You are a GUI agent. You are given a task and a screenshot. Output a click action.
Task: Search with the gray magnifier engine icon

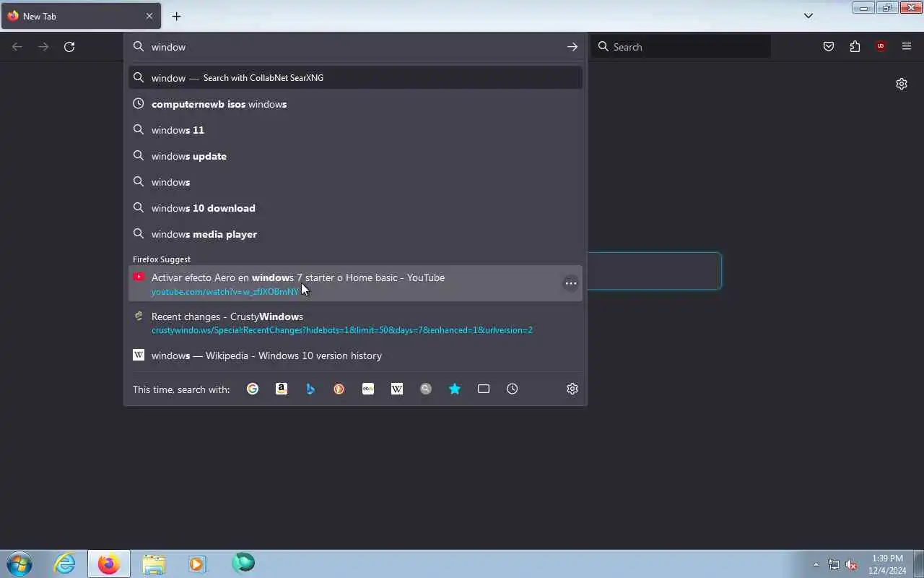pyautogui.click(x=426, y=389)
